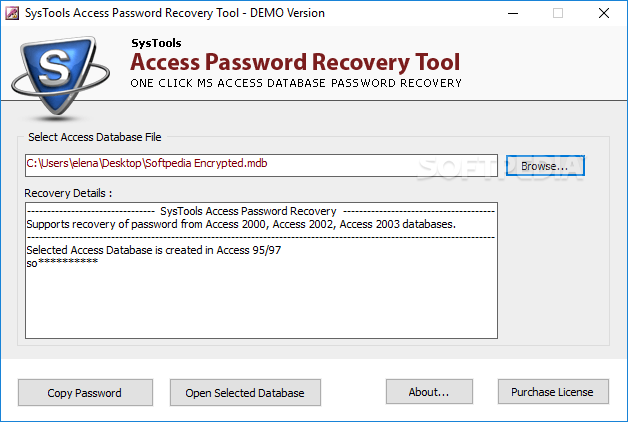Screen dimensions: 628x422
Task: Click 'Supports recovery of password' line
Action: (x=241, y=224)
